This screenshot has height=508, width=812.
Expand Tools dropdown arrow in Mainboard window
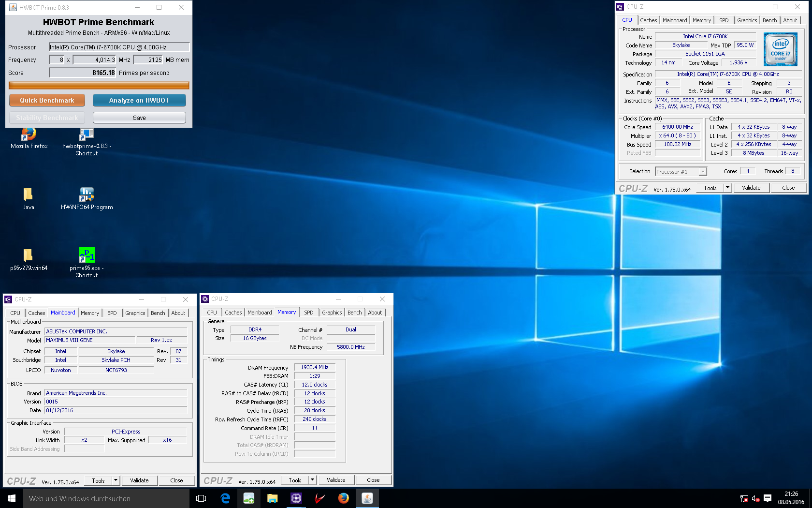click(x=116, y=480)
